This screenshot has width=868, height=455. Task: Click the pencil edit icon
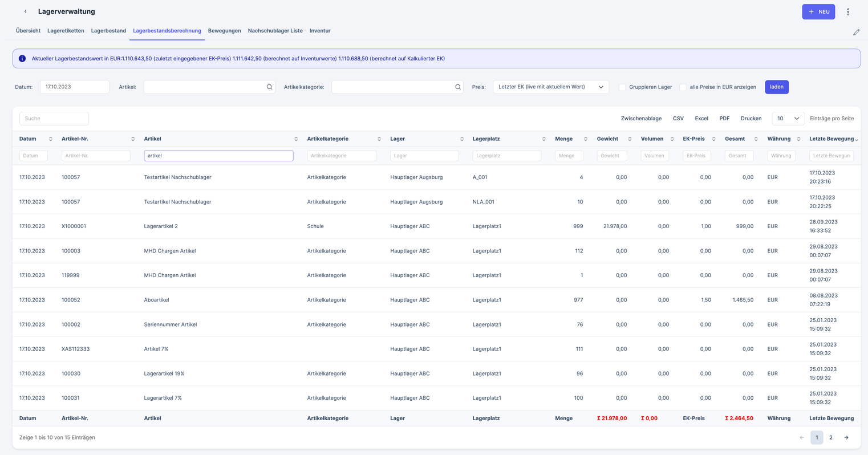pyautogui.click(x=856, y=32)
